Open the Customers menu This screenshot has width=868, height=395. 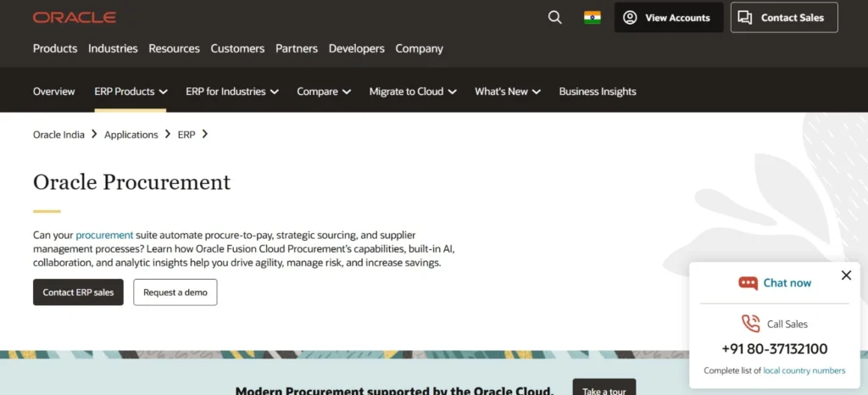tap(237, 48)
